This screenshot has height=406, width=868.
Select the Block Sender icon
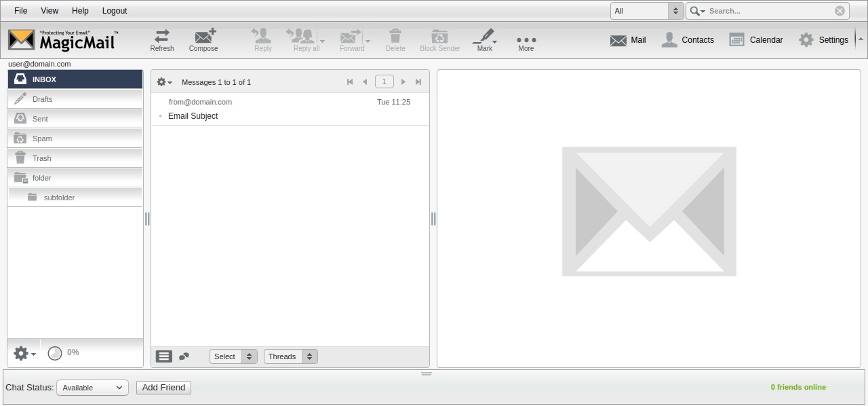pyautogui.click(x=439, y=39)
